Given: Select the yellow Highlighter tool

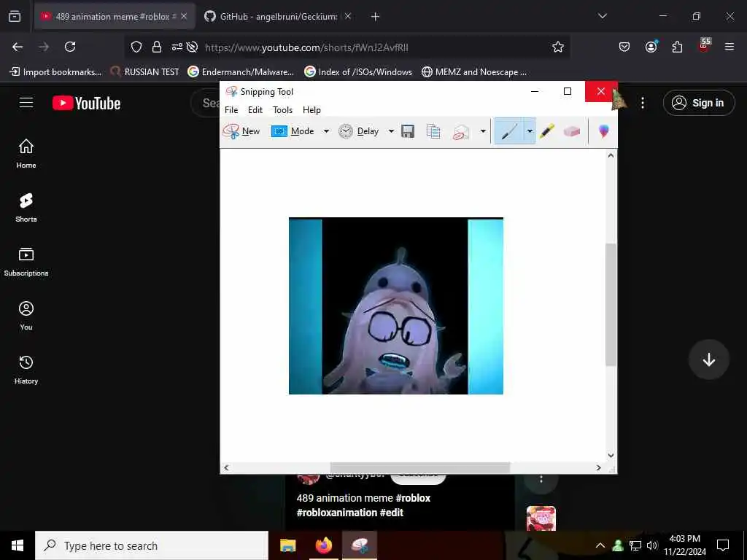Looking at the screenshot, I should (x=547, y=131).
